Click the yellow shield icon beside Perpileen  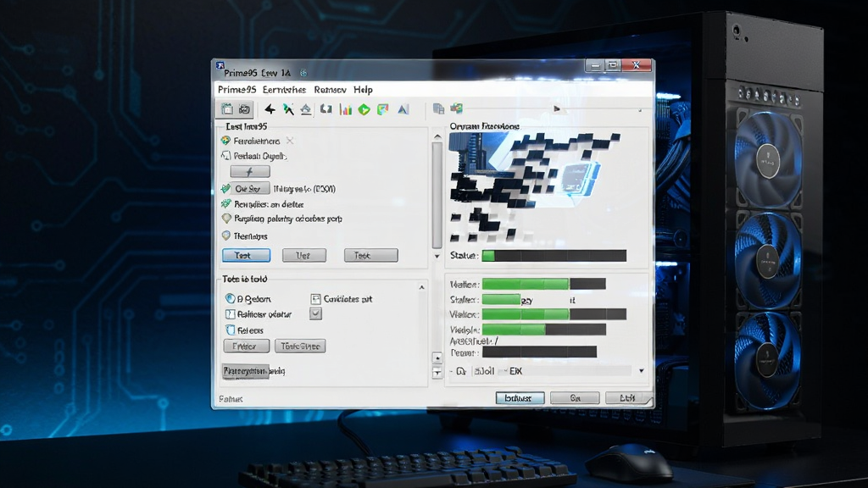[225, 219]
